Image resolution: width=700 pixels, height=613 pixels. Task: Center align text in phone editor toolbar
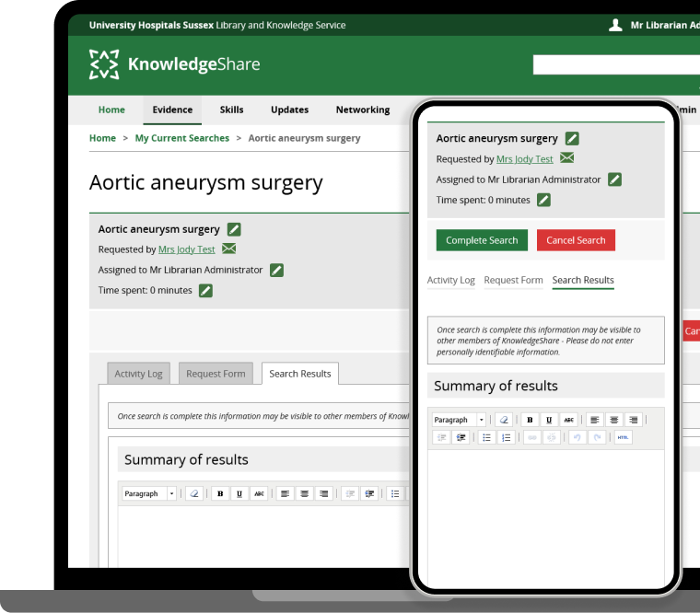point(613,420)
